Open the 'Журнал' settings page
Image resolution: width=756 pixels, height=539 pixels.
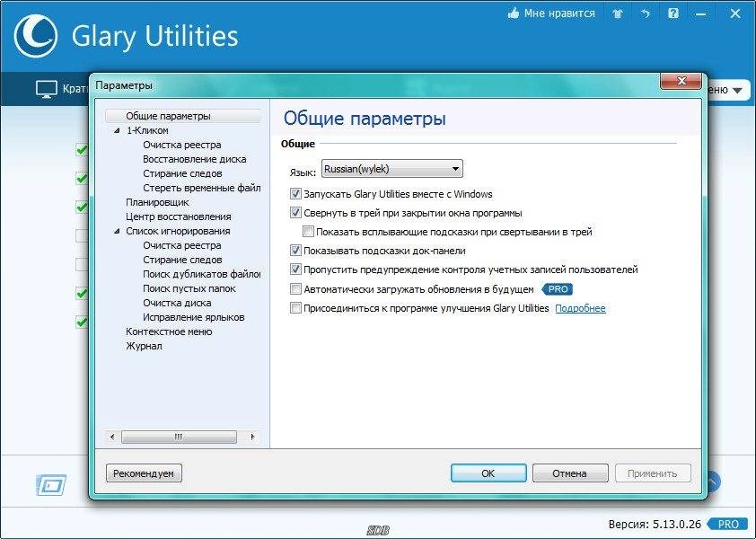[x=144, y=346]
